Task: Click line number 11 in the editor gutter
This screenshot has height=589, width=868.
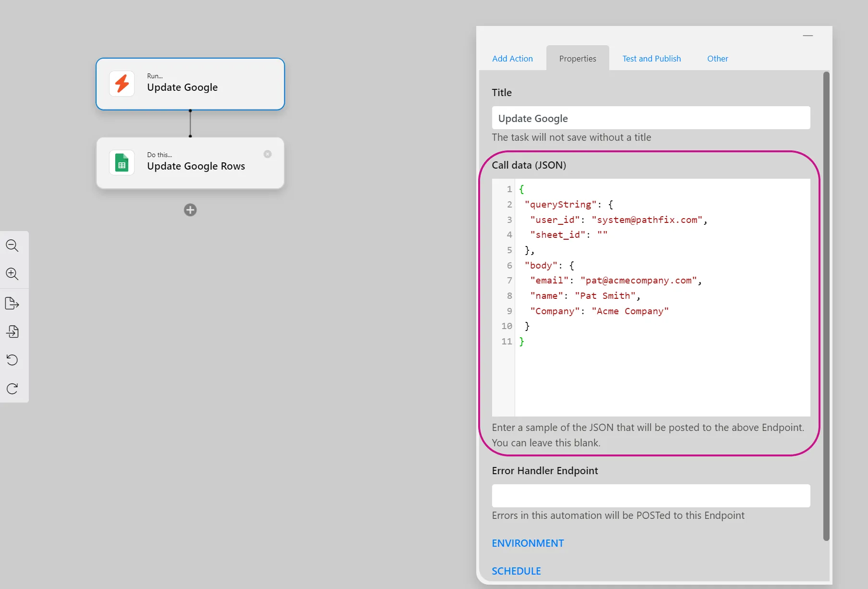Action: (x=506, y=341)
